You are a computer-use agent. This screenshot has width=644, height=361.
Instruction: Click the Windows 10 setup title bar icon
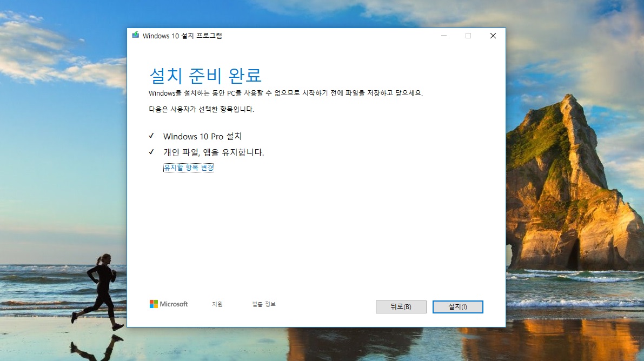pos(136,35)
